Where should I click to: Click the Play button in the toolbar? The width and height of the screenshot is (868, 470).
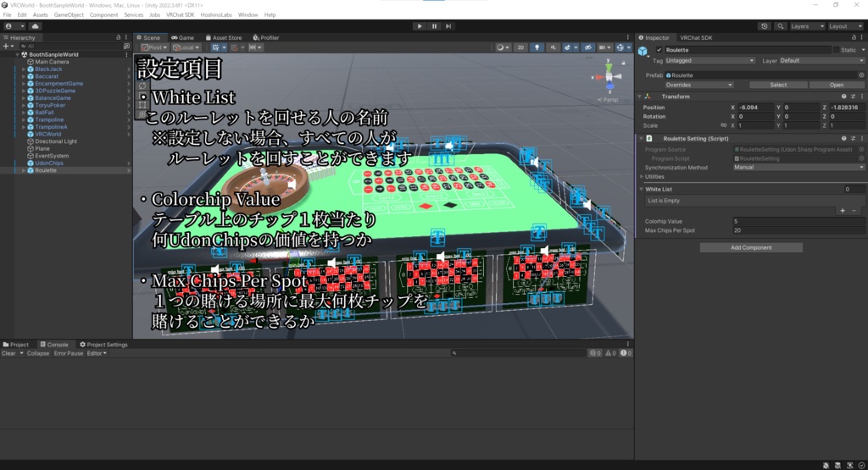tap(420, 26)
